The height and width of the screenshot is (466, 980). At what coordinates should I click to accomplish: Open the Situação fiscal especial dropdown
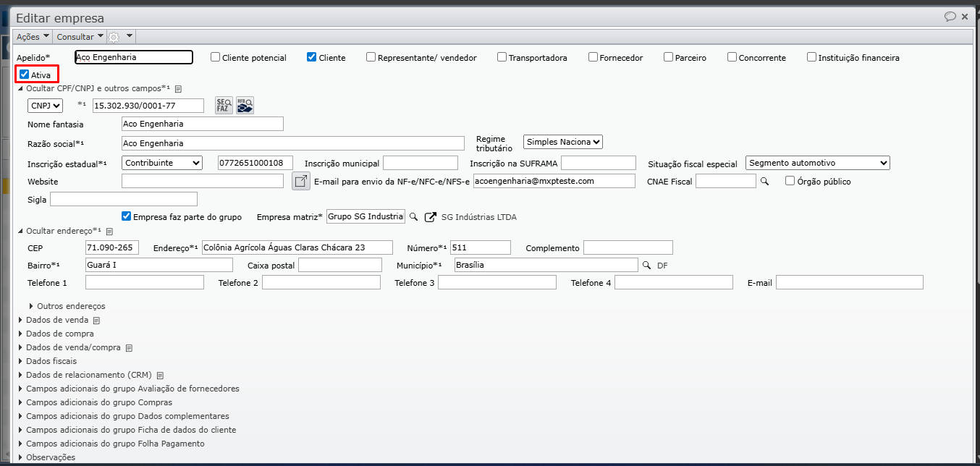[817, 164]
